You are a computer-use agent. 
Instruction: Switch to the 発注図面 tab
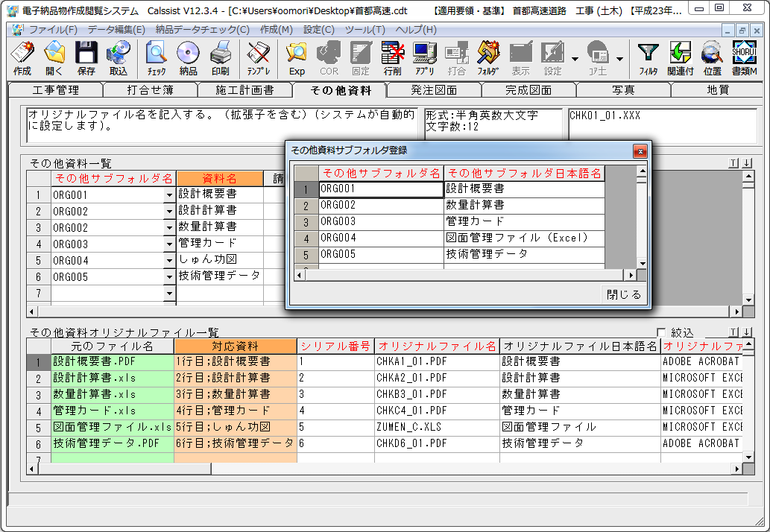pos(434,90)
